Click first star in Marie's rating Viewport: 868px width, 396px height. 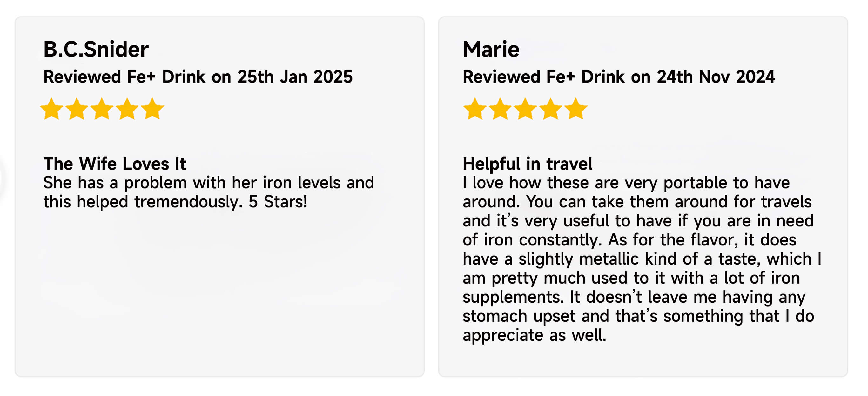pyautogui.click(x=475, y=109)
